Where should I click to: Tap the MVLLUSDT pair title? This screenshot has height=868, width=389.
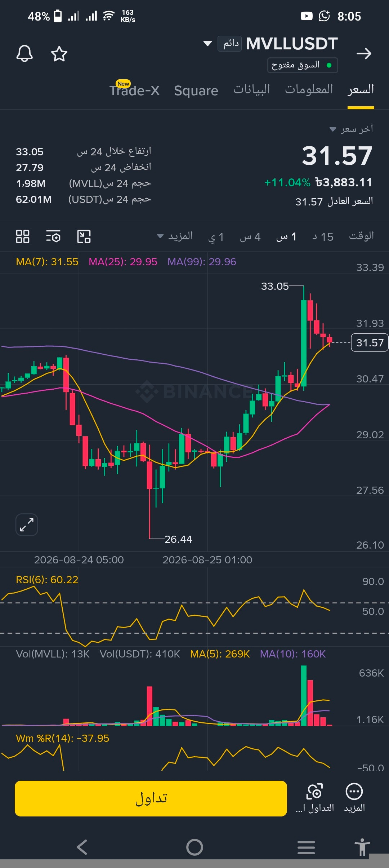292,44
